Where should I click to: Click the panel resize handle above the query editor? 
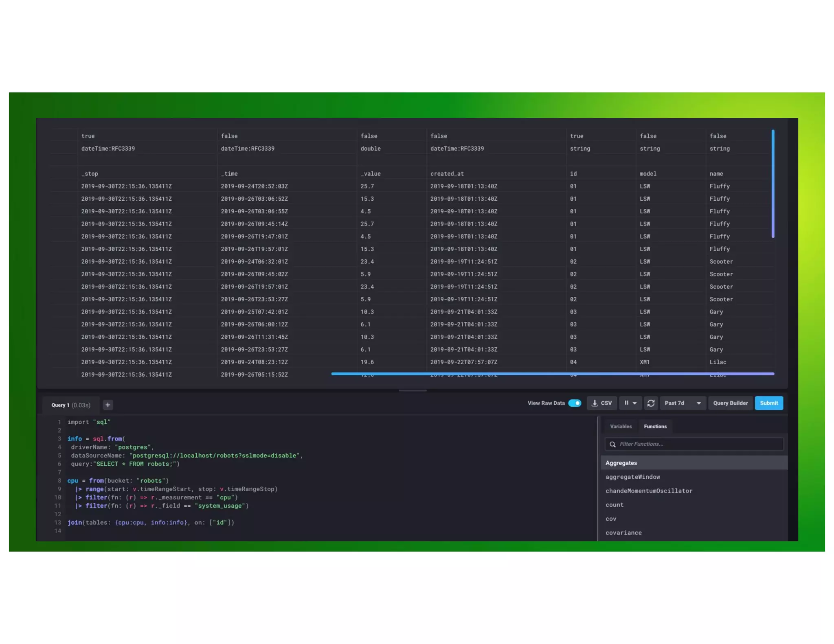pyautogui.click(x=412, y=390)
